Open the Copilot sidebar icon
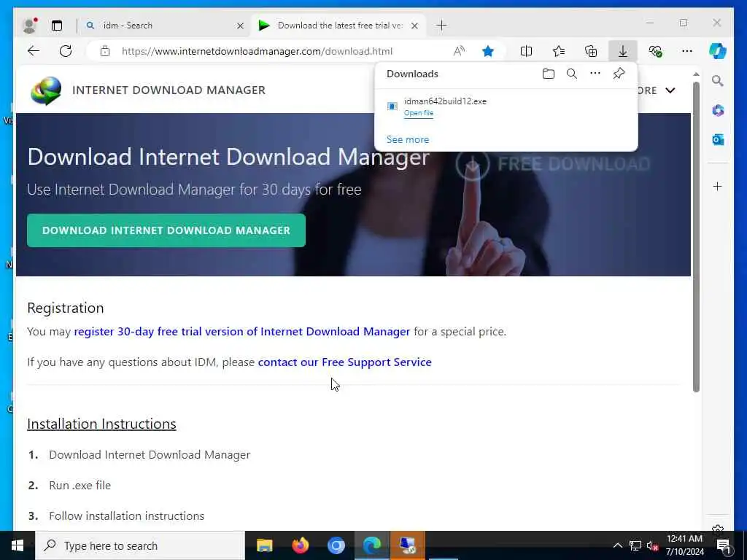747x560 pixels. [718, 51]
